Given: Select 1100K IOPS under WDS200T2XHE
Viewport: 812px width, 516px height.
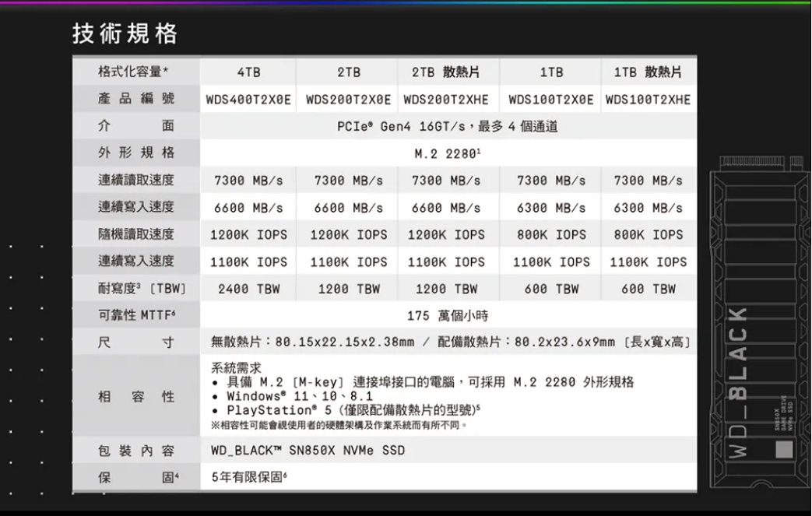Looking at the screenshot, I should [x=446, y=262].
